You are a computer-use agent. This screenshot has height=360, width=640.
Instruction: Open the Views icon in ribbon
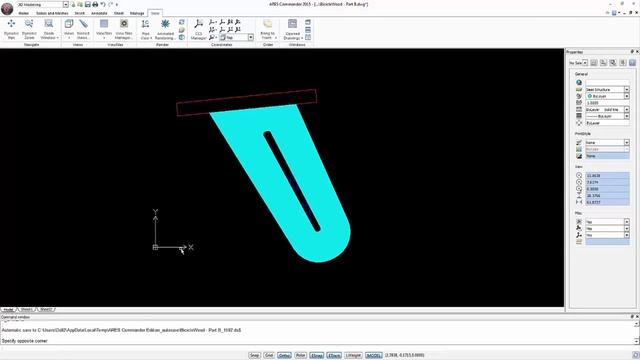[69, 29]
